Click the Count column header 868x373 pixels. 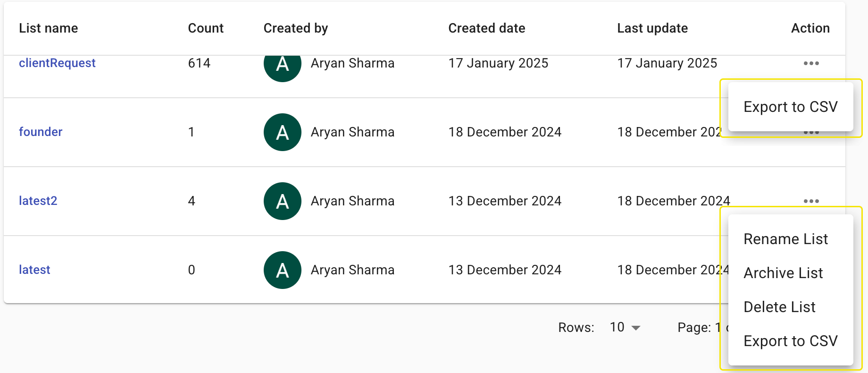(x=206, y=28)
